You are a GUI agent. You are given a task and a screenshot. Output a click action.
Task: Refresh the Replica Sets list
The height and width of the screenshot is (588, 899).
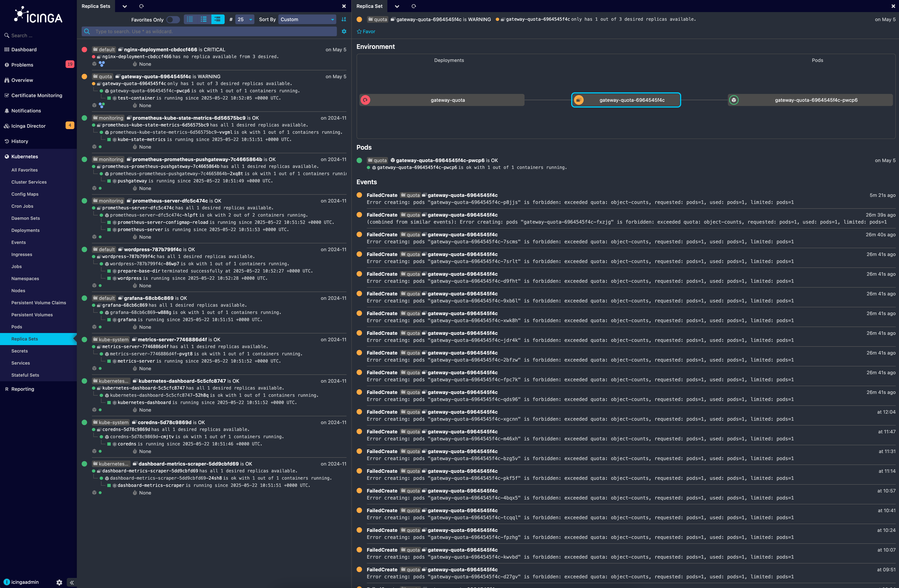click(141, 6)
